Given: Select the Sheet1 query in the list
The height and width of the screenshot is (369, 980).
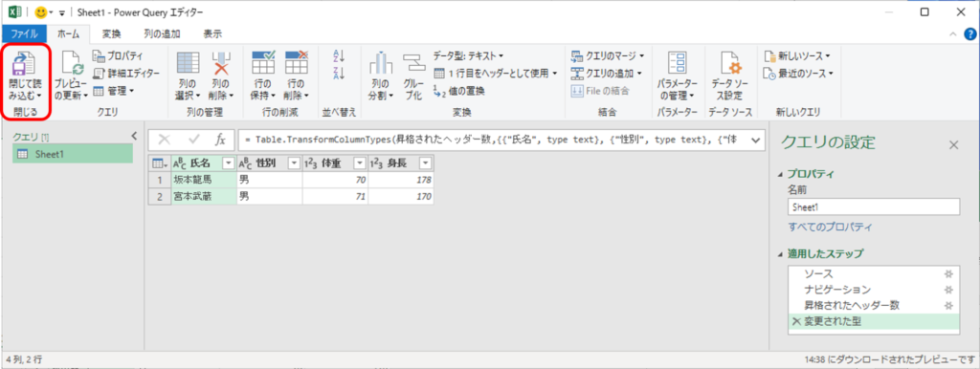Looking at the screenshot, I should point(73,154).
